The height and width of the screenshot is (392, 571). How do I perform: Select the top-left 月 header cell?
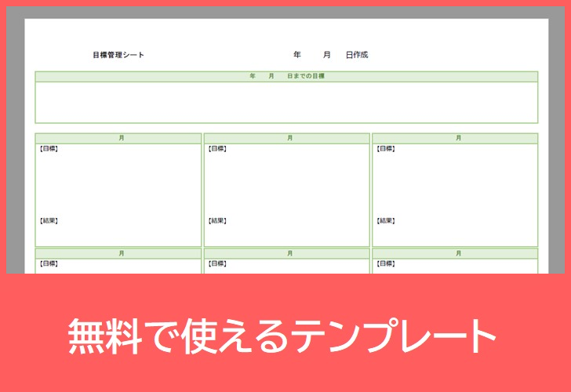pos(118,138)
